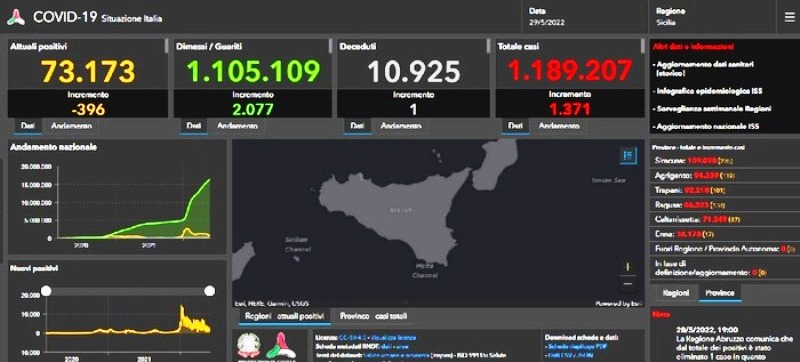Select Dati tab under Totale casi

[x=515, y=126]
